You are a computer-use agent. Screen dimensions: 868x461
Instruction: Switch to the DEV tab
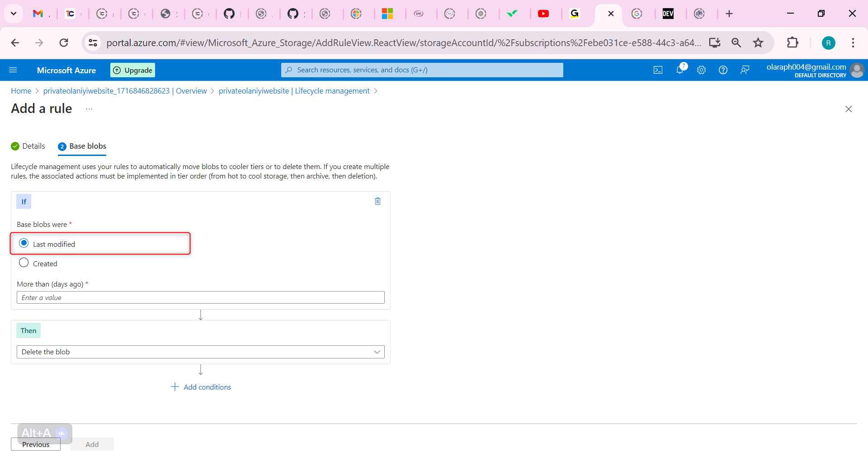pos(668,14)
